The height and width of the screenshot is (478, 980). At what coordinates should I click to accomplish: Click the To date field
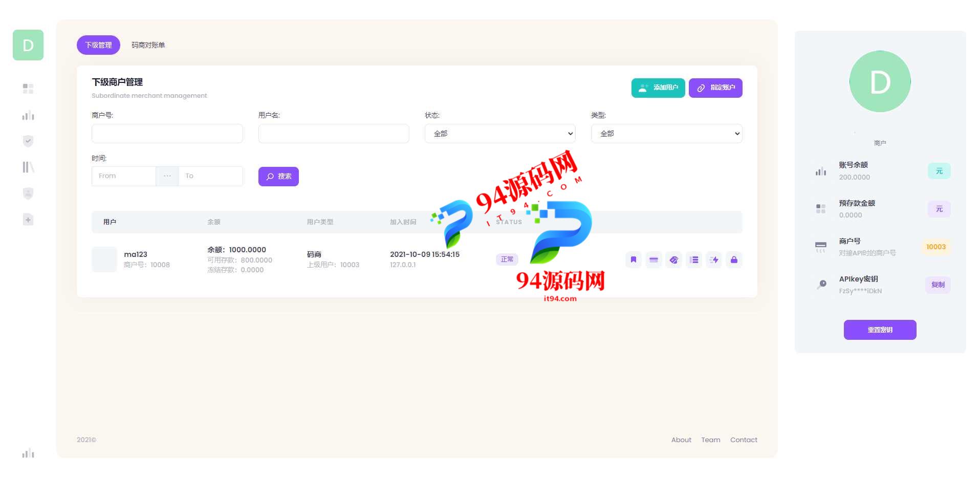click(x=210, y=176)
